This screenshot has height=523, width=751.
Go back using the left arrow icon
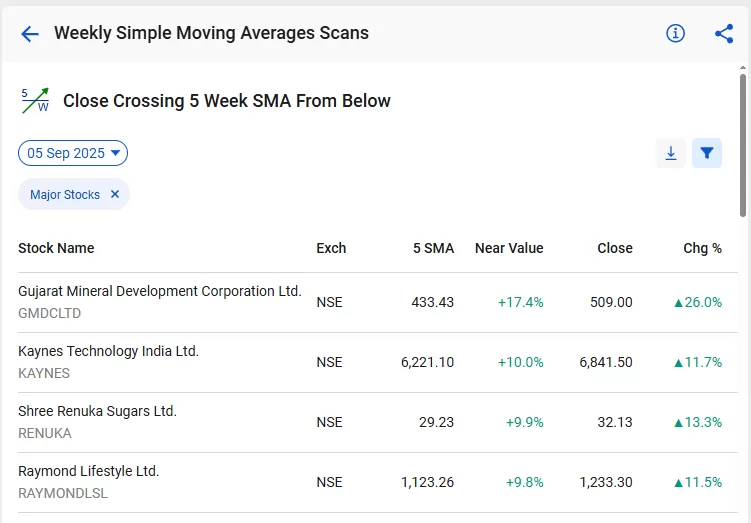[x=30, y=34]
